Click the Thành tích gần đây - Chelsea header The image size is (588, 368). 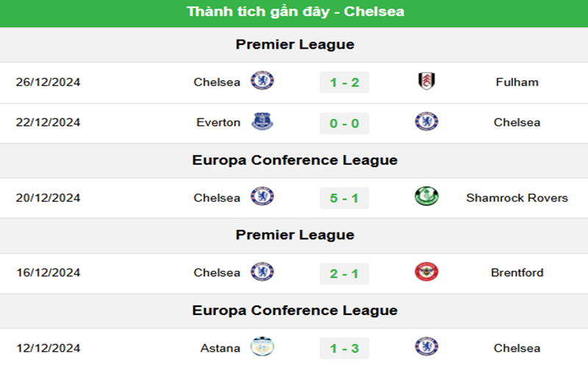click(295, 12)
